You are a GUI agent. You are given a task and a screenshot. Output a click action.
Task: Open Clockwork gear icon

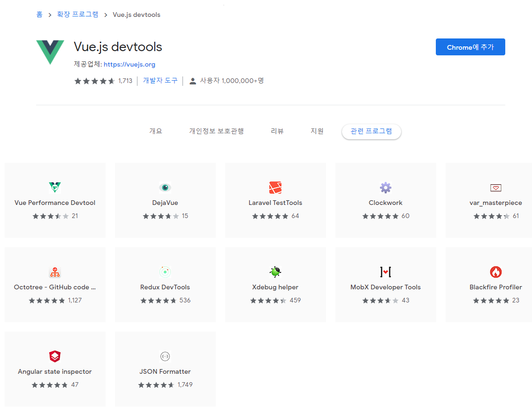click(386, 187)
